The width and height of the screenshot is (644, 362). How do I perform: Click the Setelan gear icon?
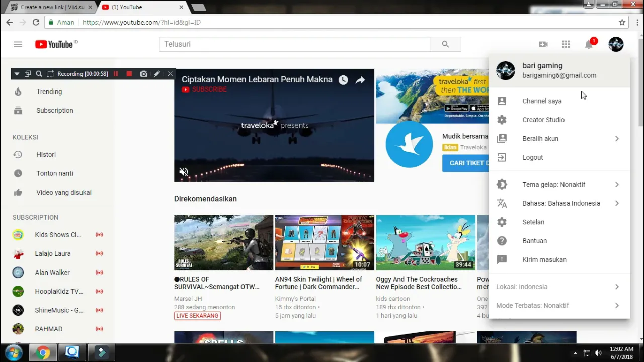tap(502, 222)
